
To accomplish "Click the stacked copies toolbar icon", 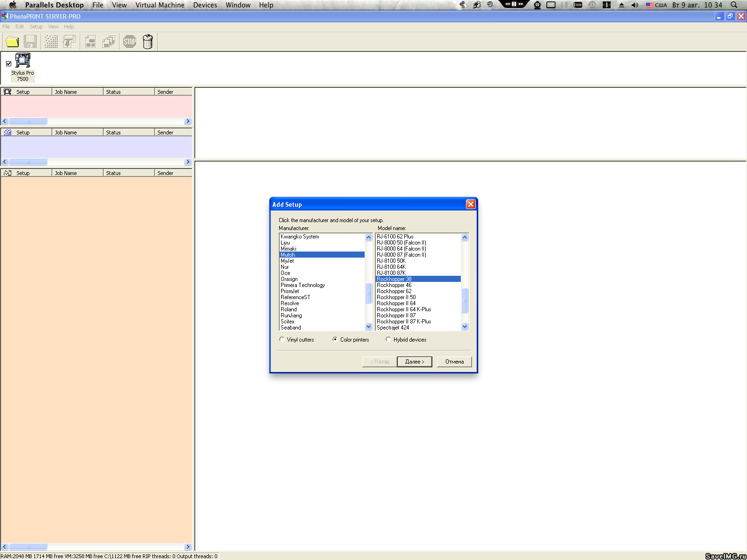I will [109, 42].
